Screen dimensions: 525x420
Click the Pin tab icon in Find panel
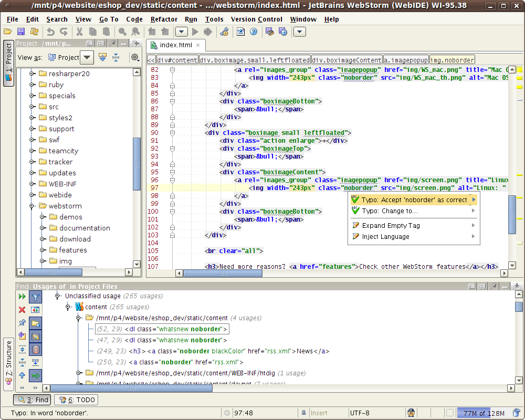coord(22,323)
